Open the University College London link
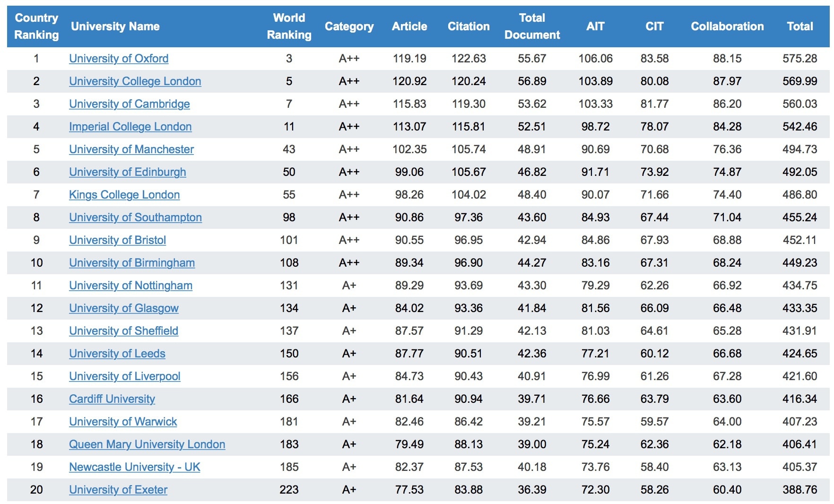This screenshot has width=834, height=504. click(135, 81)
